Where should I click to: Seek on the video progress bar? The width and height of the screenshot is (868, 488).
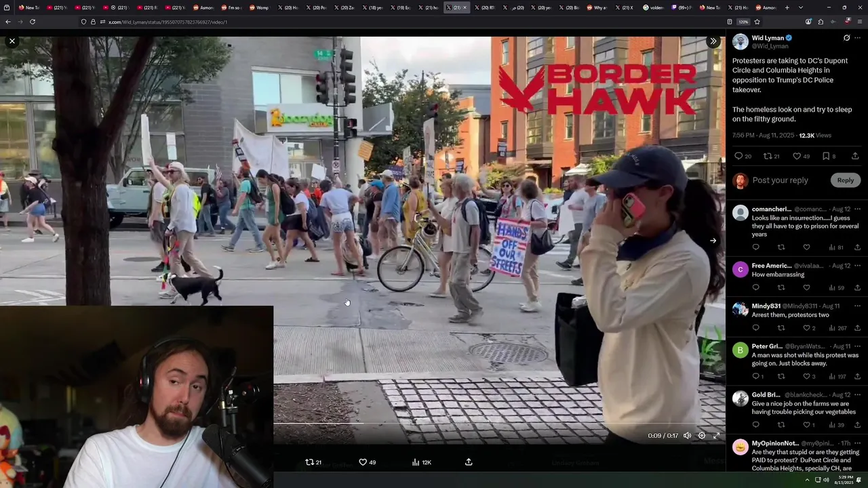499,423
